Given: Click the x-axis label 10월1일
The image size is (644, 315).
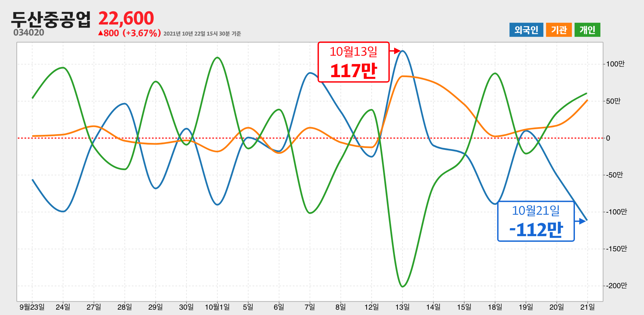Looking at the screenshot, I should click(217, 307).
